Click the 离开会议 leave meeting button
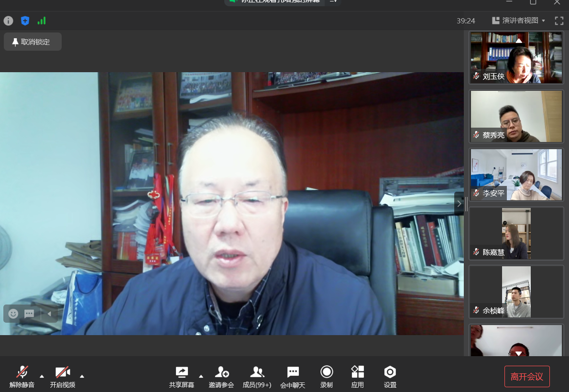569x392 pixels. pos(527,376)
